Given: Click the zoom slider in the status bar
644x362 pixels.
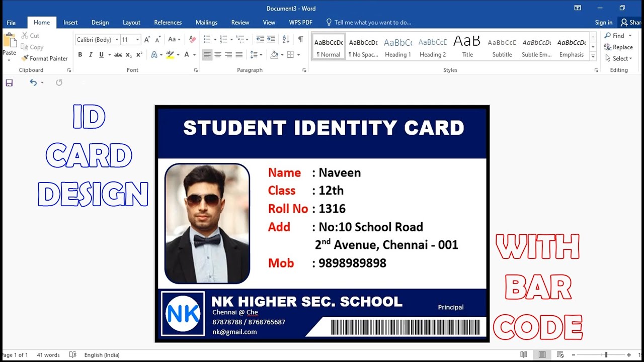Looking at the screenshot, I should coord(606,355).
